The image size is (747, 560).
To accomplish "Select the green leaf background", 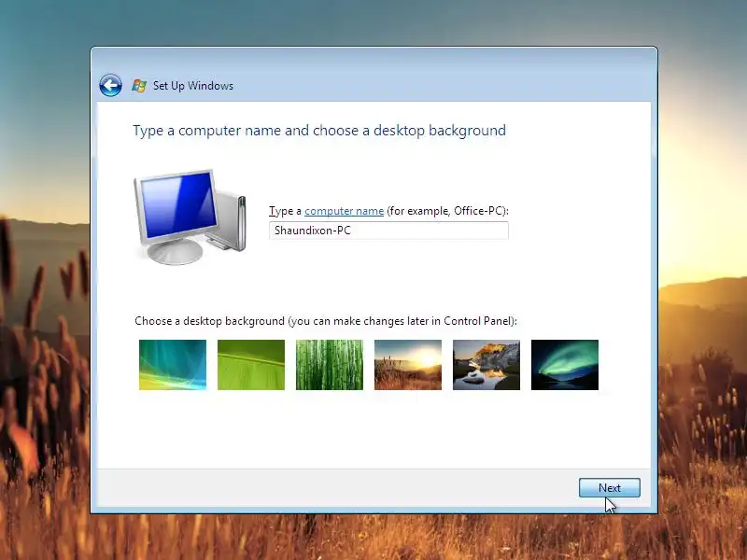I will (251, 365).
